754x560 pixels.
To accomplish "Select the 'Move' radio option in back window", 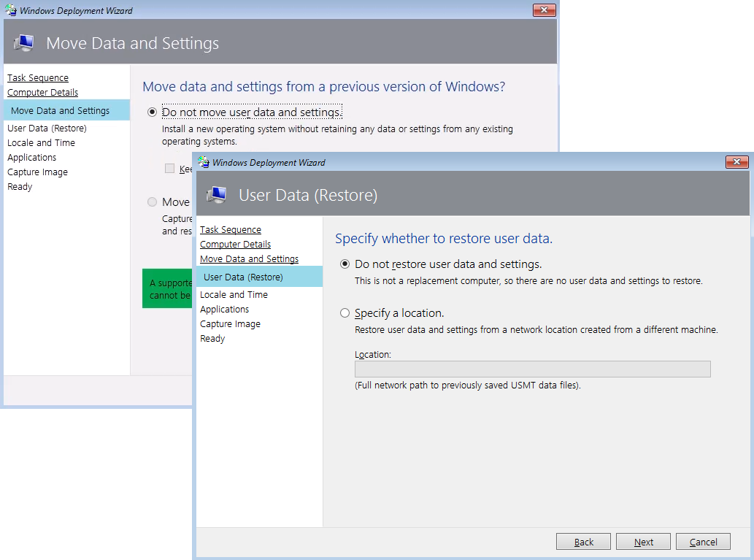I will [152, 202].
